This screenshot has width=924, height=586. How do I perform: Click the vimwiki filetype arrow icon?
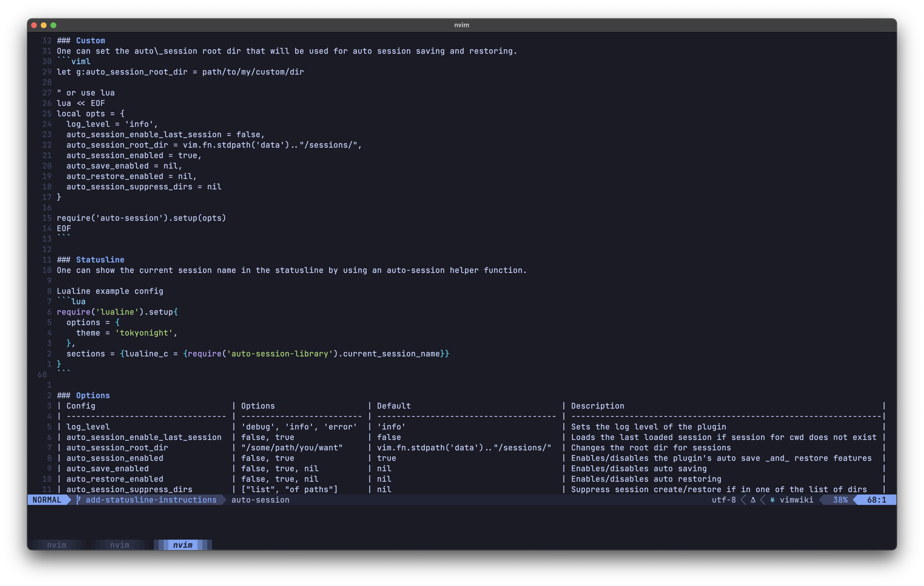coord(772,500)
